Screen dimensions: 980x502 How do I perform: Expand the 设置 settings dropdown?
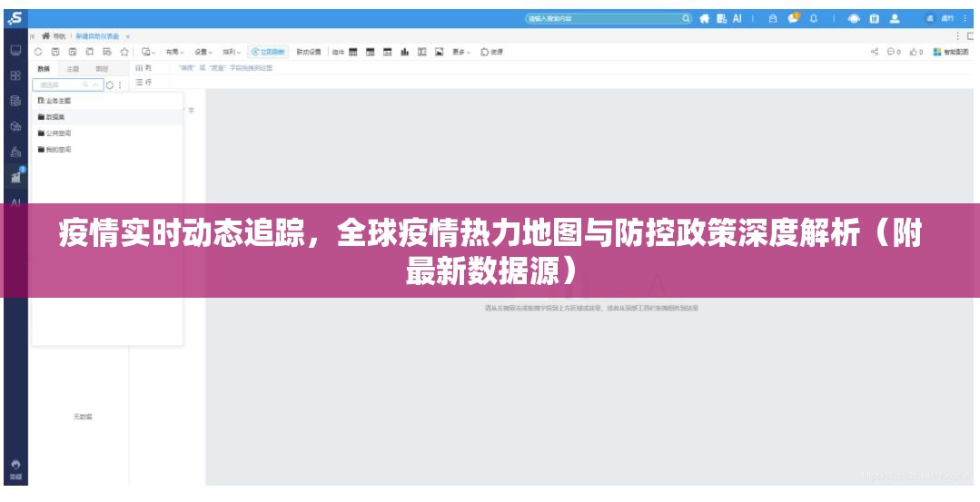coord(203,52)
